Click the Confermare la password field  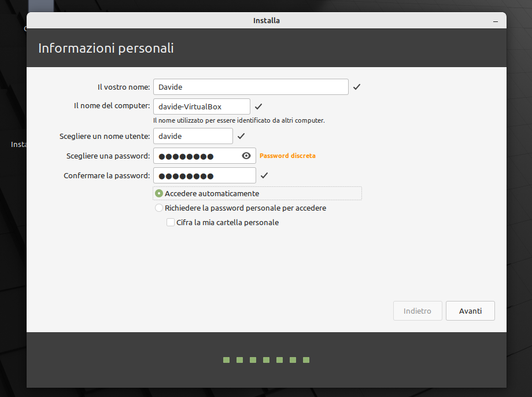coord(205,175)
